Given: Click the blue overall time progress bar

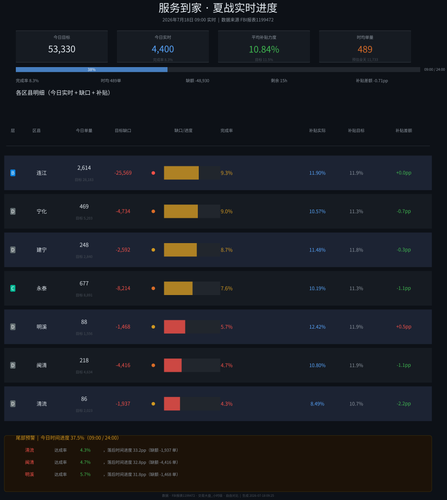Looking at the screenshot, I should (92, 69).
